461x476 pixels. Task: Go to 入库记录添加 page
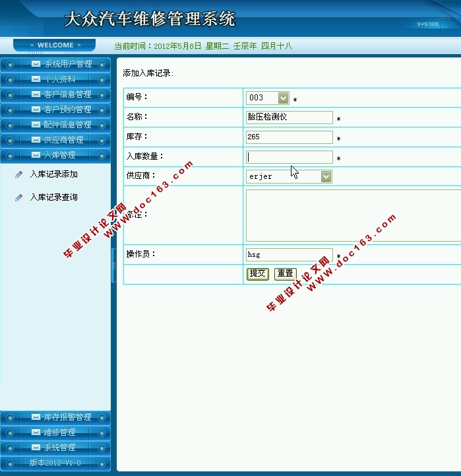click(53, 174)
